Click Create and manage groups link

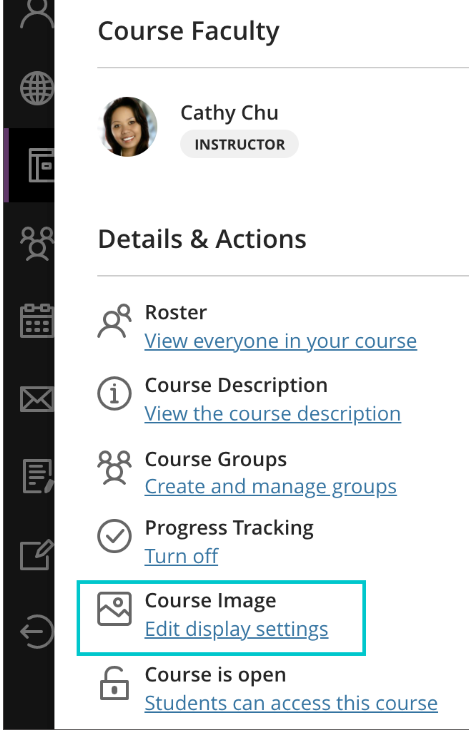coord(271,487)
